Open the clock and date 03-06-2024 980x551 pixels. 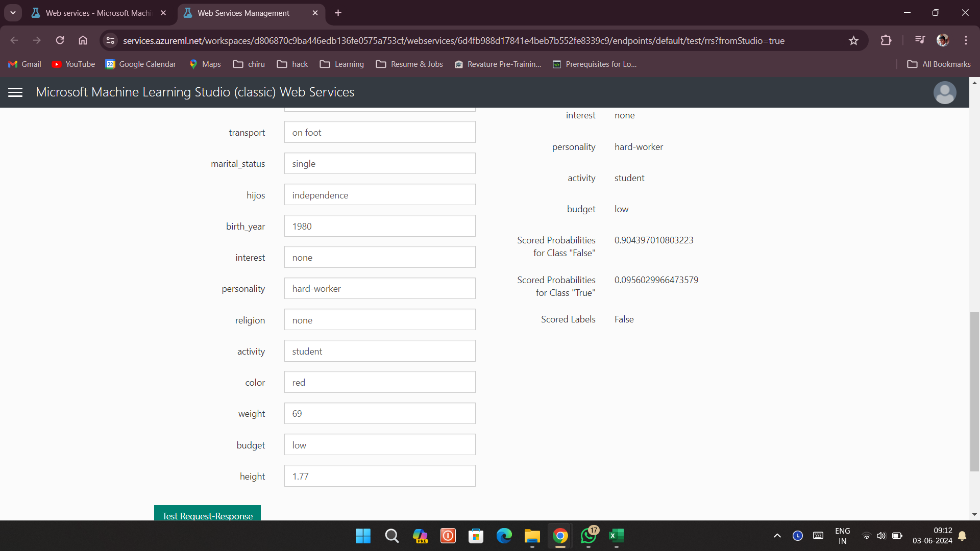tap(932, 536)
